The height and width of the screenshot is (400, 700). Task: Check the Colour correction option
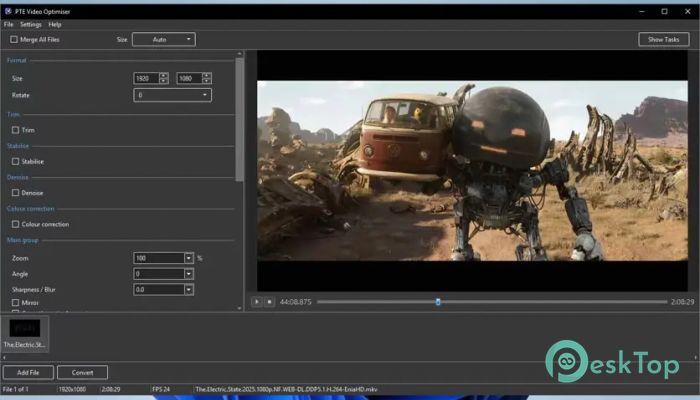click(x=16, y=224)
